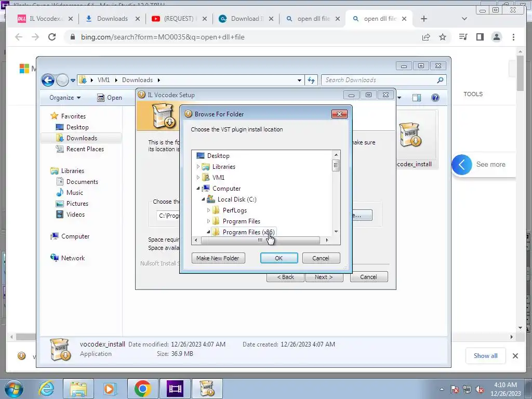Click folder tree horizontal scrollbar thumb

coord(260,240)
